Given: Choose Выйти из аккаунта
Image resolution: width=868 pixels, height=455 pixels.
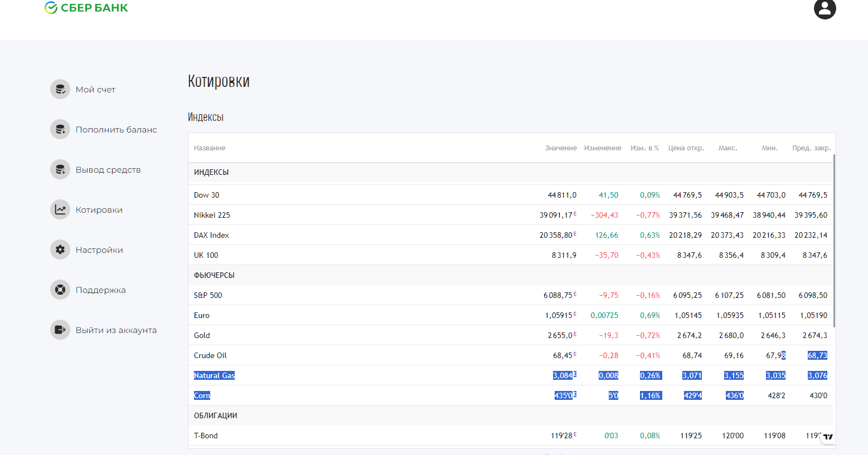Looking at the screenshot, I should tap(116, 330).
